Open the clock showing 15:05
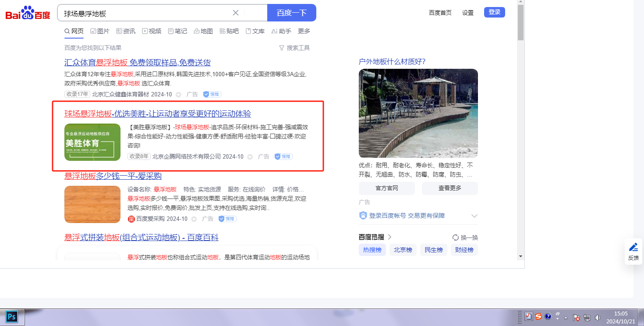Screen dimensions: 644x326 pos(621,317)
